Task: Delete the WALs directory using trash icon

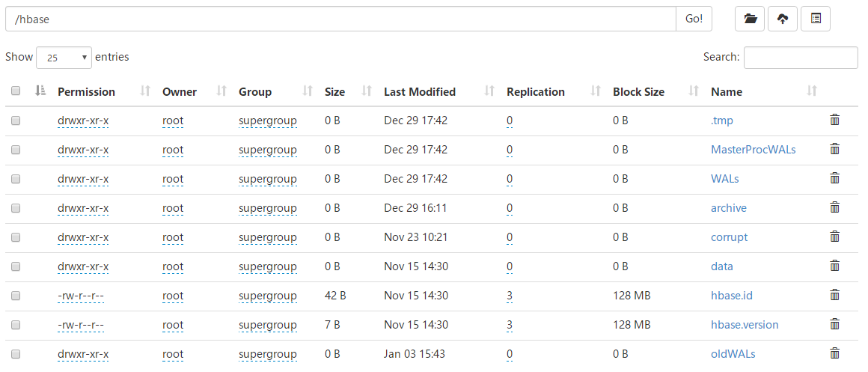Action: coord(835,178)
